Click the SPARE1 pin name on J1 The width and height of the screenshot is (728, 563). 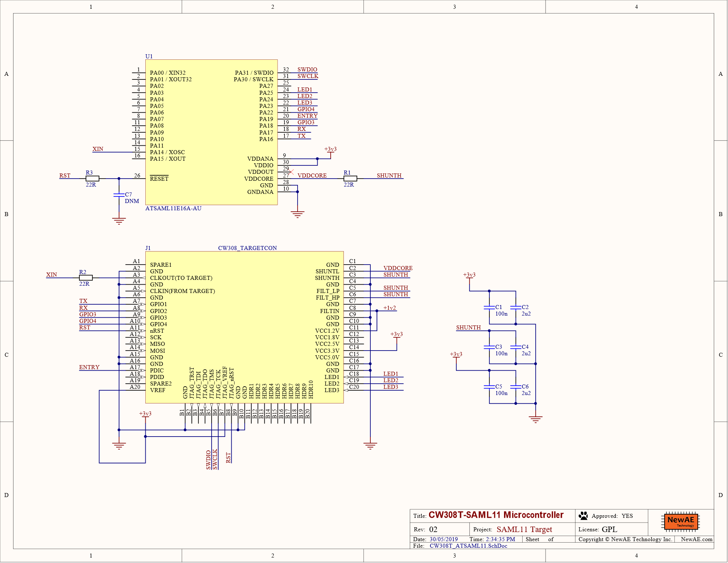click(161, 265)
